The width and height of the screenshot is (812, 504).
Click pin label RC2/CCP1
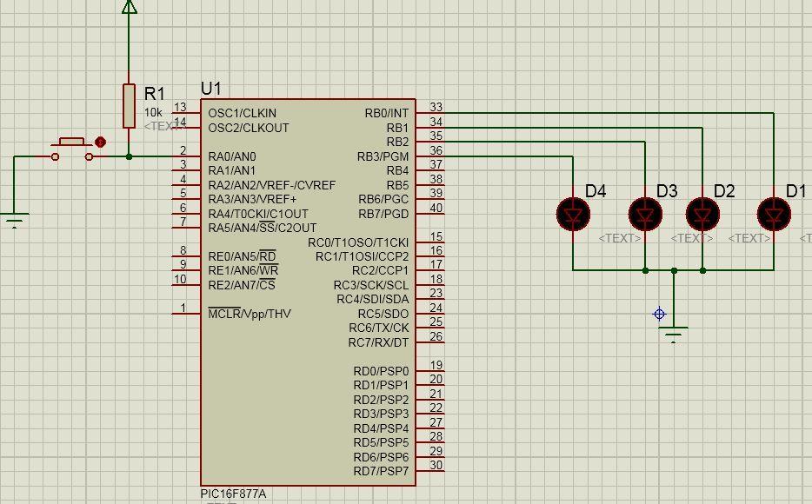point(381,270)
